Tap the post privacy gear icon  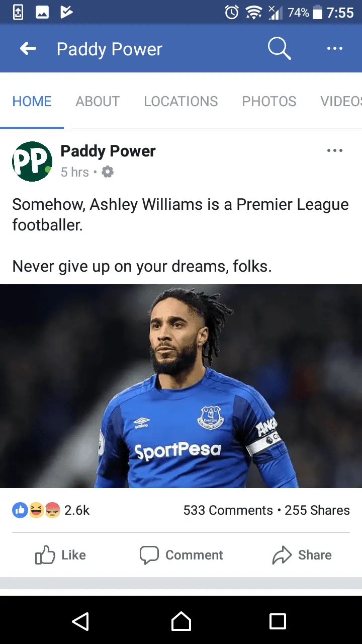[108, 172]
